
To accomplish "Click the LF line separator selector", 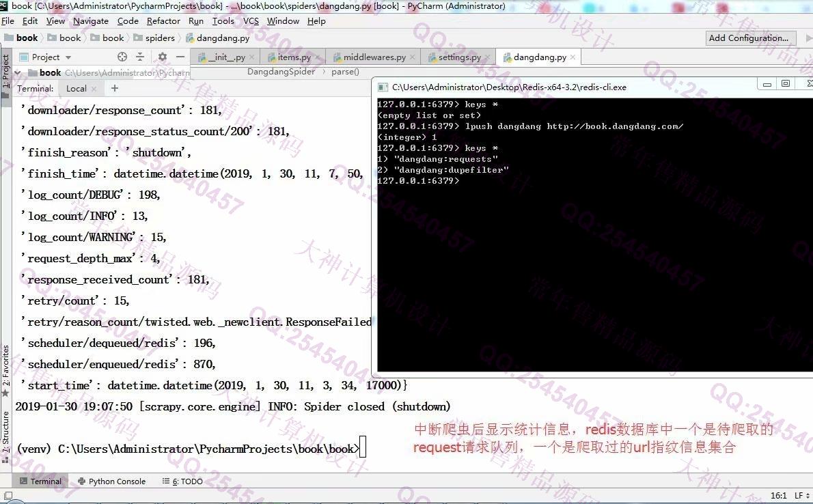I will point(801,496).
